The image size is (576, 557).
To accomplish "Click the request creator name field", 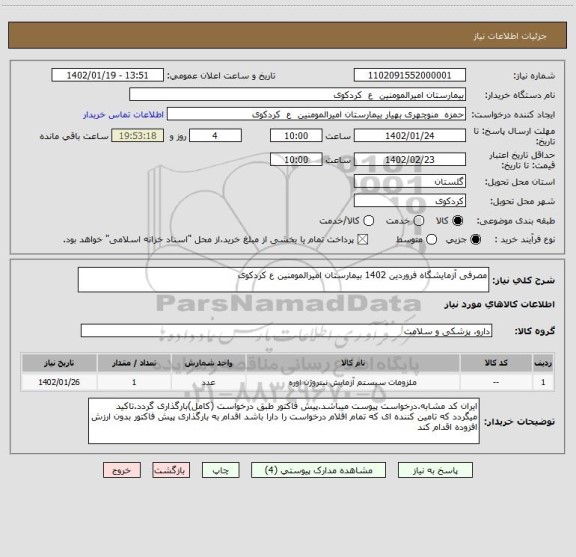I will [x=316, y=114].
